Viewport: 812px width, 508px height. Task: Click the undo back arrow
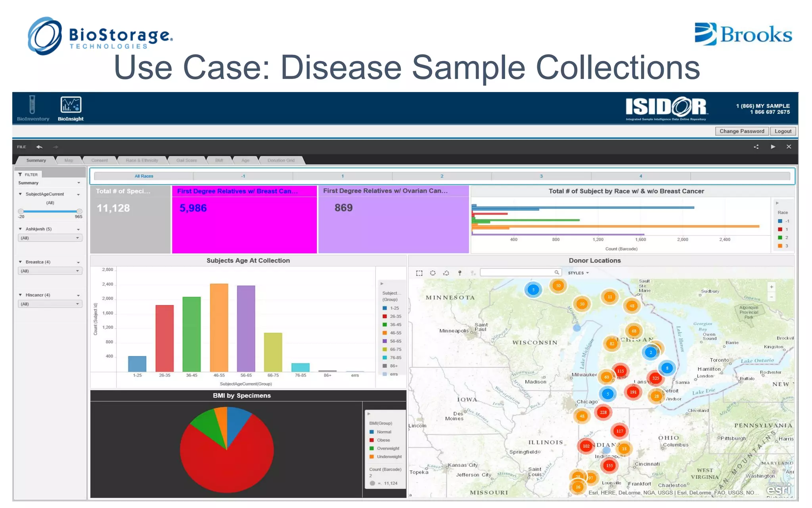(39, 147)
